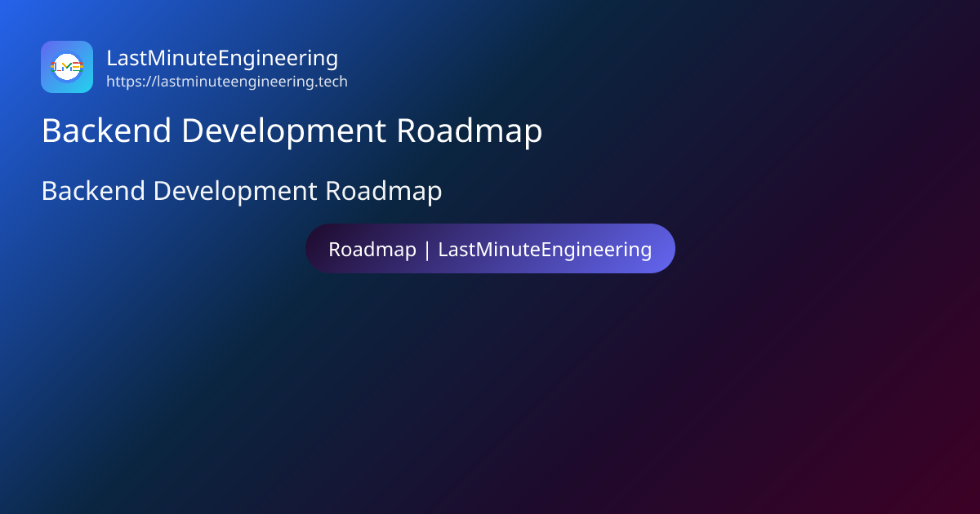Click the gradient square icon with LME letters
This screenshot has height=514, width=980.
pyautogui.click(x=67, y=67)
